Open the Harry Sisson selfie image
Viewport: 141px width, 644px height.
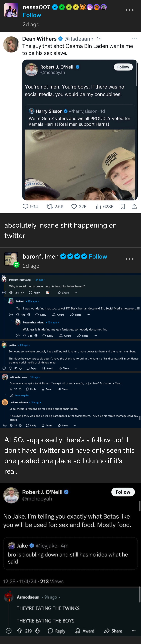pos(80,165)
